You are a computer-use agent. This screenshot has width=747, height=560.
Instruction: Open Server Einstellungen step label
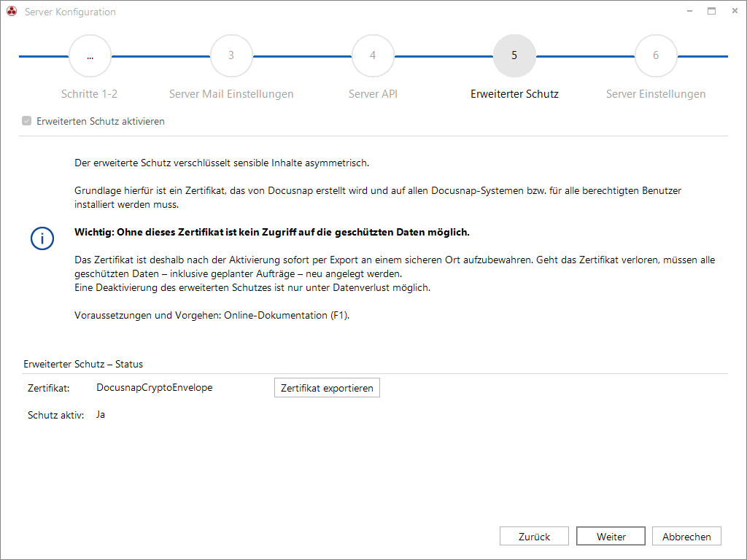coord(656,94)
